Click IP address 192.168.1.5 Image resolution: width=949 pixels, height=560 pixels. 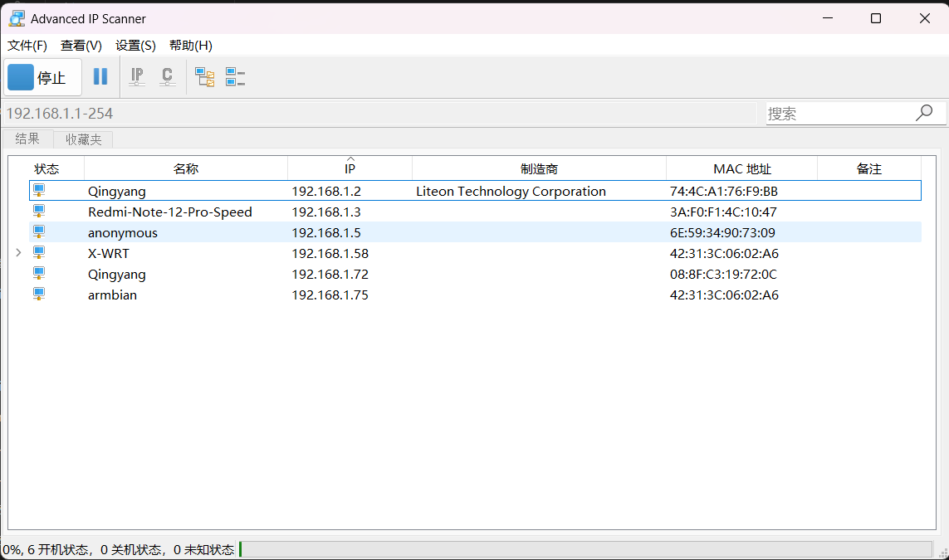click(x=326, y=233)
